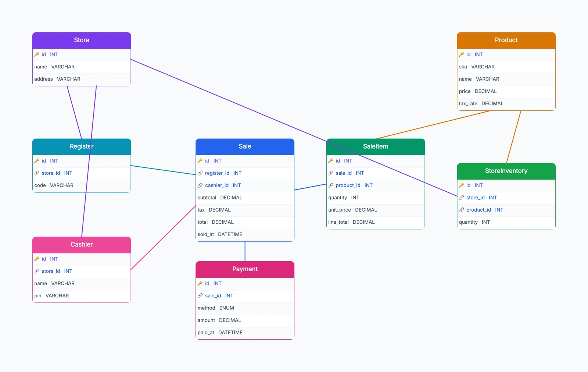Click the key icon in Payment's id row
The image size is (588, 372).
200,283
